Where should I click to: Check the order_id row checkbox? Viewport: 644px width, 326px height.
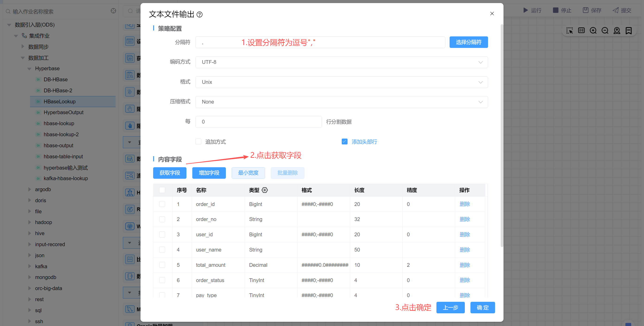click(x=162, y=204)
